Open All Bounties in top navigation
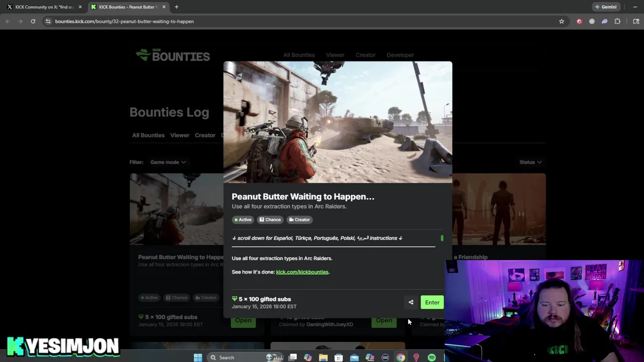This screenshot has width=644, height=362. coord(299,55)
